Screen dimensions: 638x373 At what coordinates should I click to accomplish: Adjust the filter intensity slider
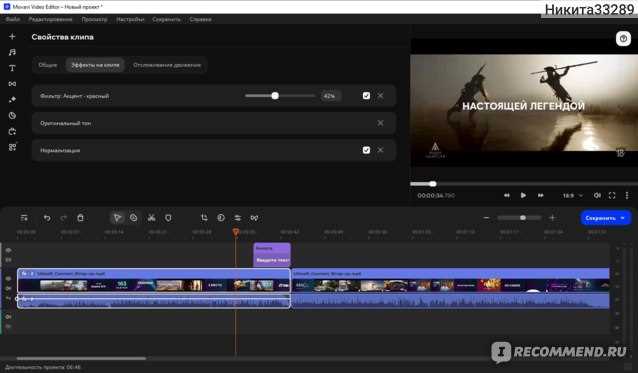[x=280, y=96]
